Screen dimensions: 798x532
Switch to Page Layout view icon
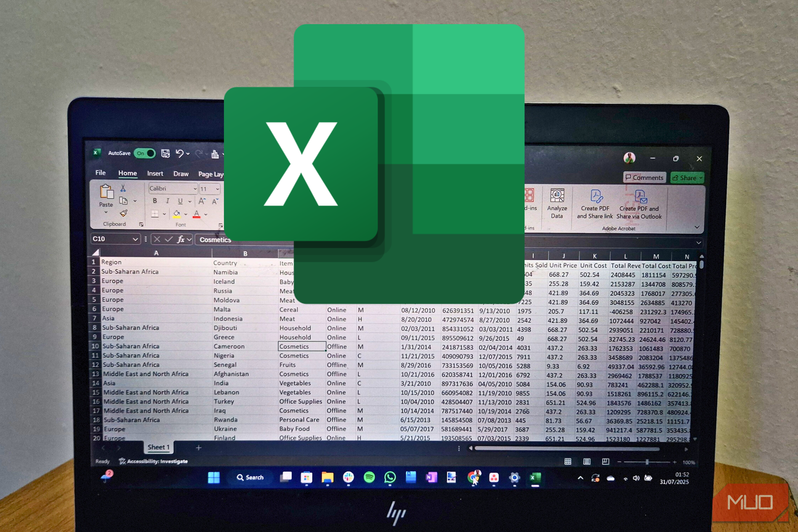pyautogui.click(x=587, y=462)
